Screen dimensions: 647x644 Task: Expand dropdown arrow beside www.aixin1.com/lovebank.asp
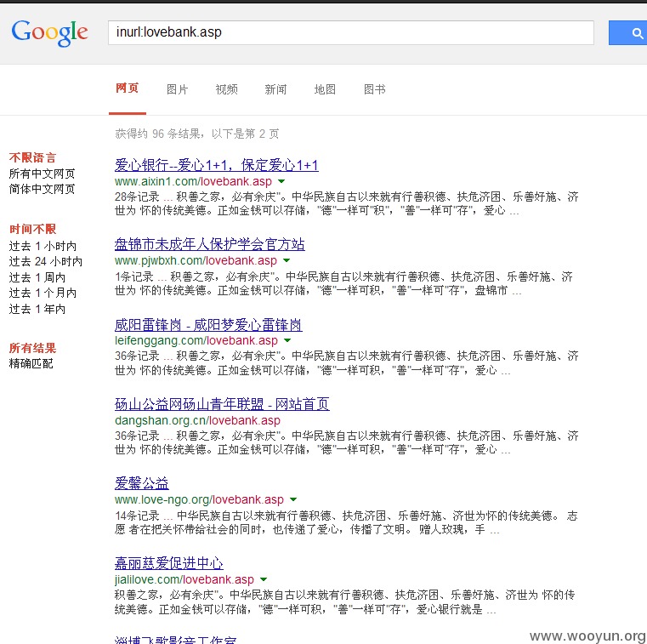point(281,181)
